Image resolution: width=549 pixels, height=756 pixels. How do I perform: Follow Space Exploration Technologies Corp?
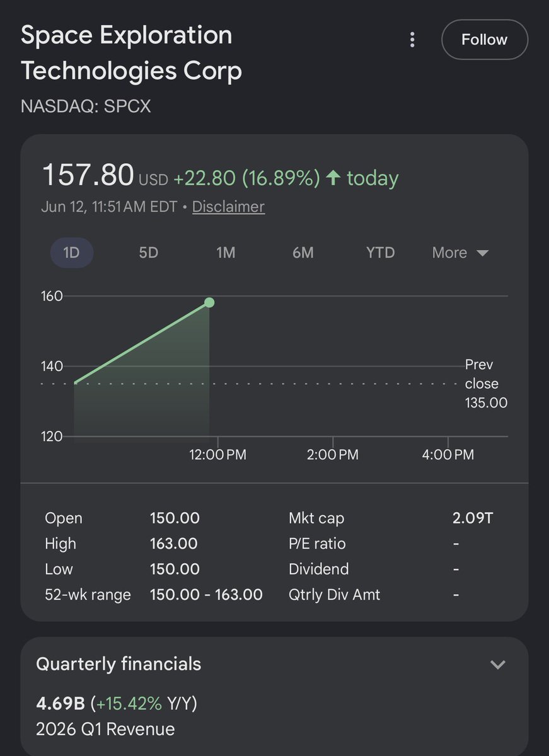click(x=484, y=40)
